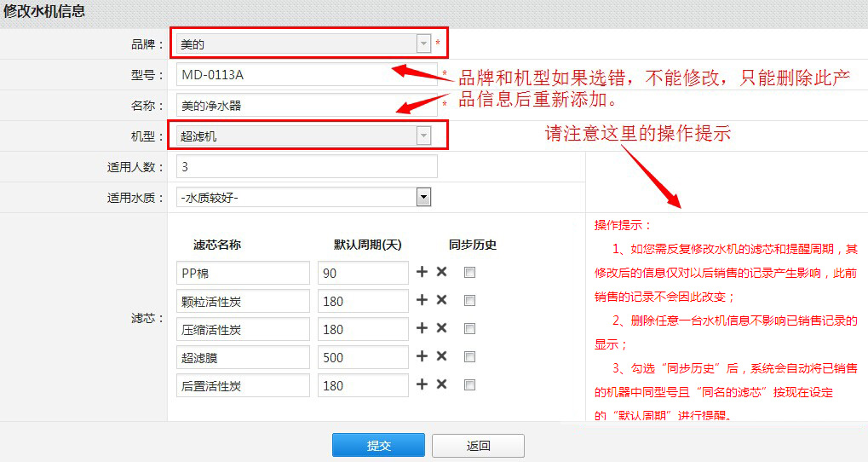Image resolution: width=868 pixels, height=462 pixels.
Task: Click the 提交 submit button
Action: 378,446
